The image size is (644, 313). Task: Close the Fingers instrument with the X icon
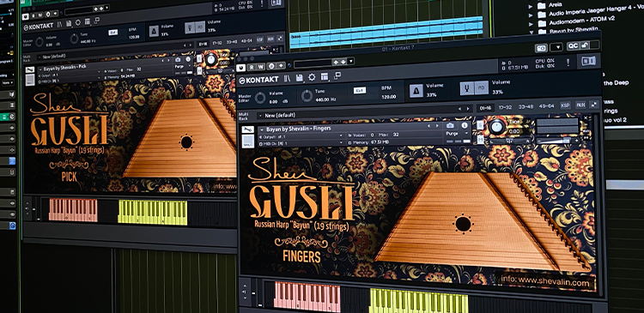pos(586,117)
